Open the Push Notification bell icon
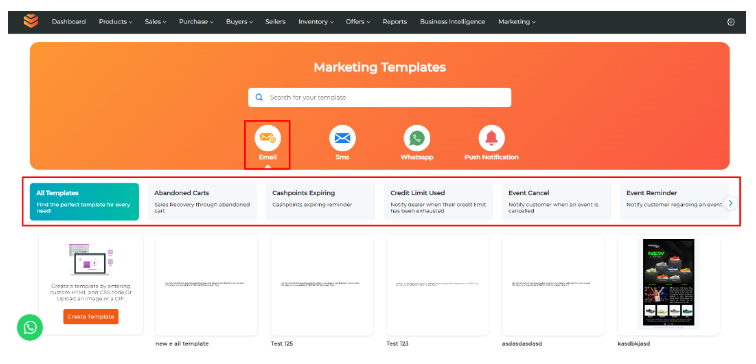Viewport: 756px width, 364px height. tap(491, 138)
